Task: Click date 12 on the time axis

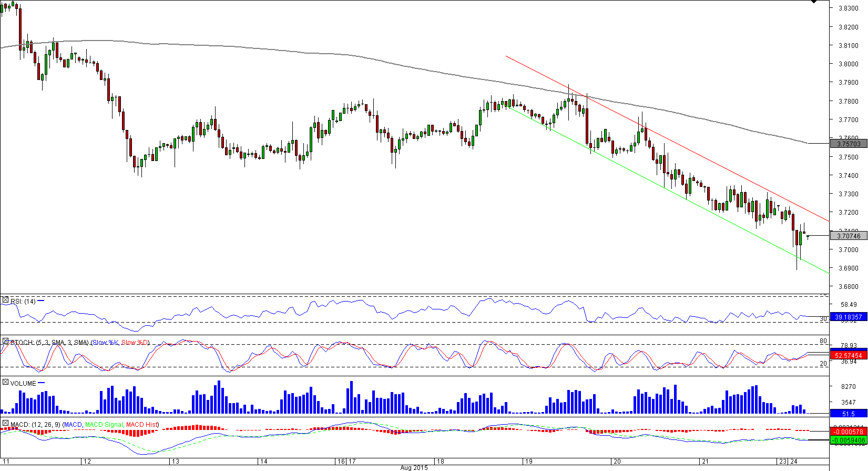Action: pos(87,462)
